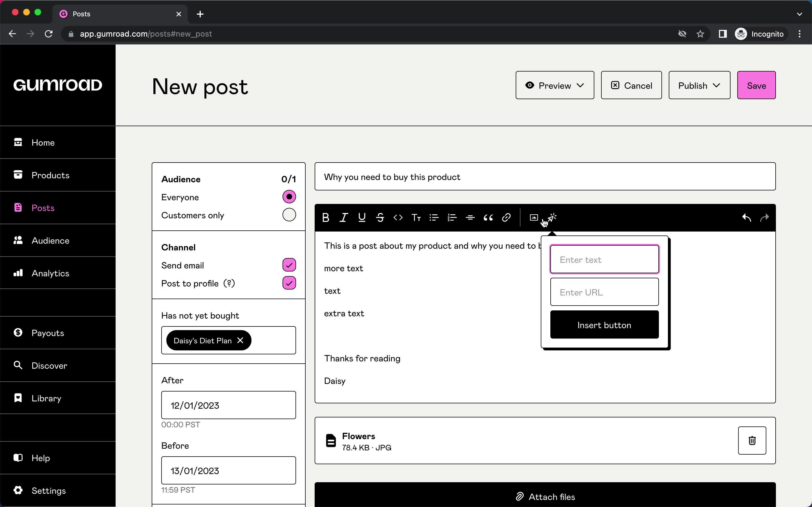Click the undo button
This screenshot has width=812, height=507.
coord(746,217)
